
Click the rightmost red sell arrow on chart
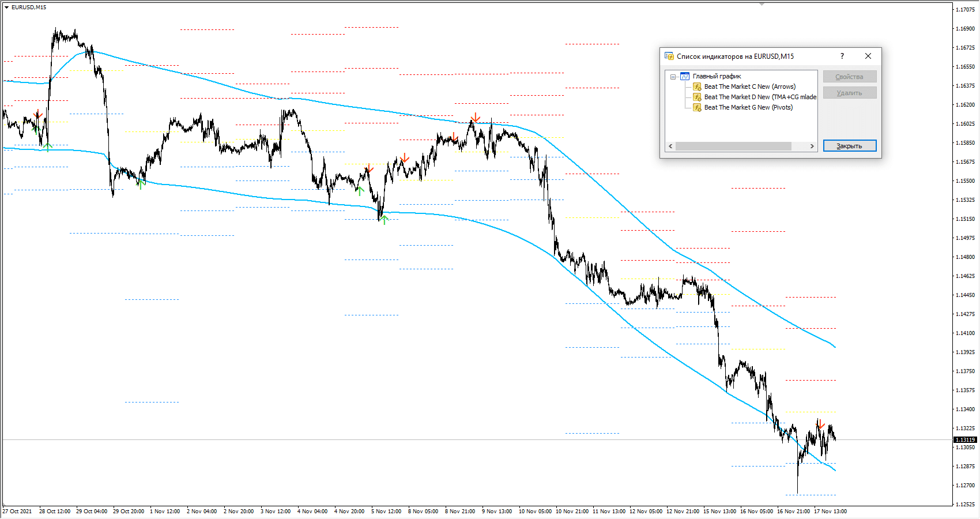[x=821, y=424]
